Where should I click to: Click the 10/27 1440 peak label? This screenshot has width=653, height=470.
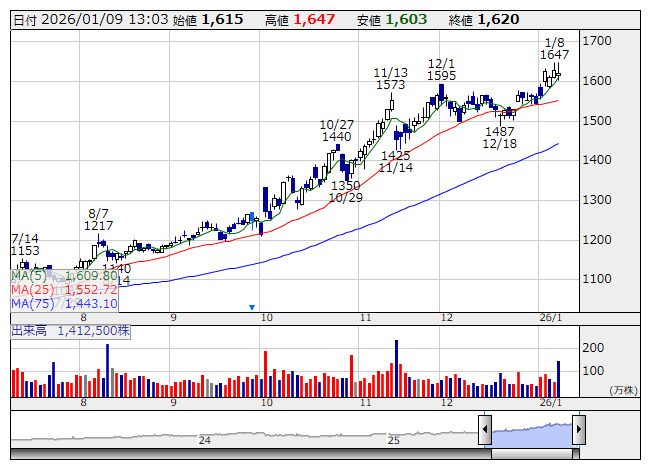coord(336,131)
